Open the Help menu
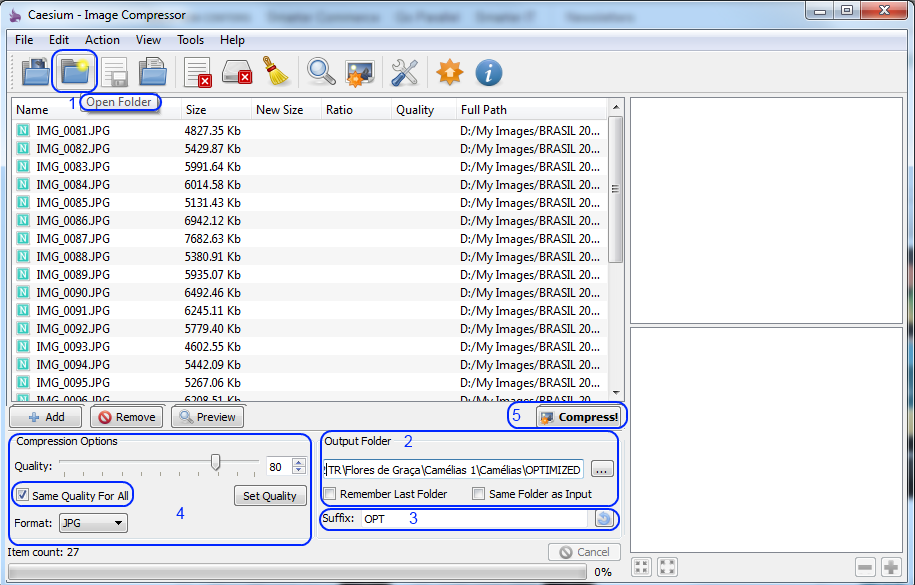Viewport: 915px width, 585px height. click(x=232, y=40)
